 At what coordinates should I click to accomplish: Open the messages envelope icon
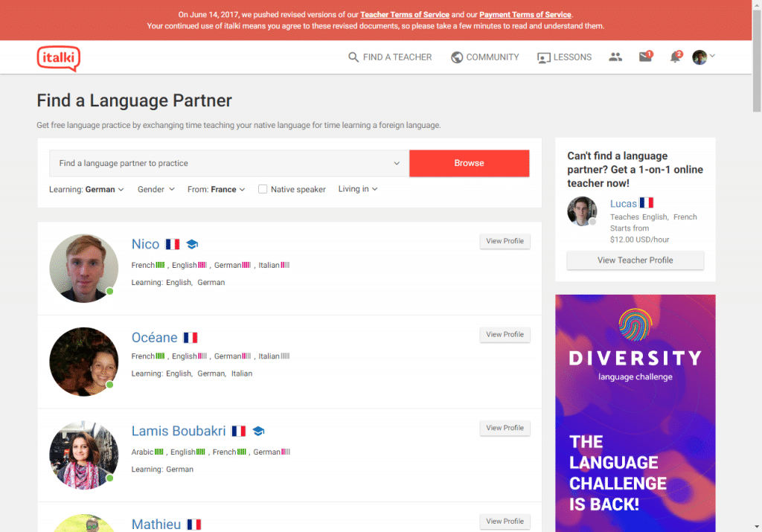645,57
